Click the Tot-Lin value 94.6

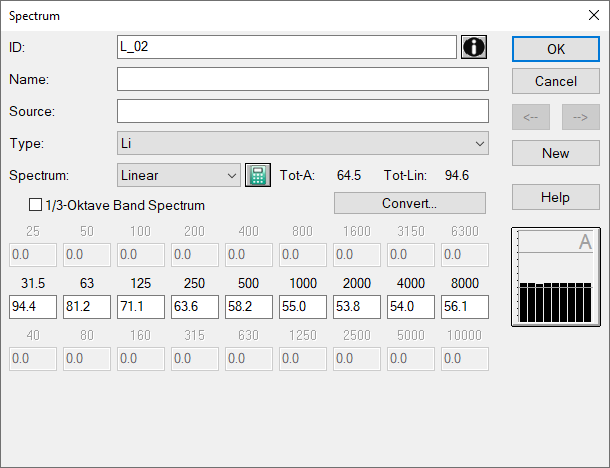457,175
